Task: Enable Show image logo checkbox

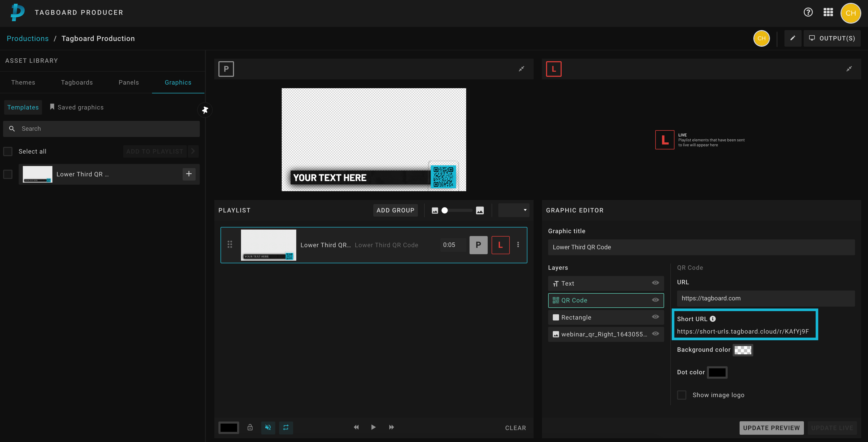Action: (x=682, y=395)
